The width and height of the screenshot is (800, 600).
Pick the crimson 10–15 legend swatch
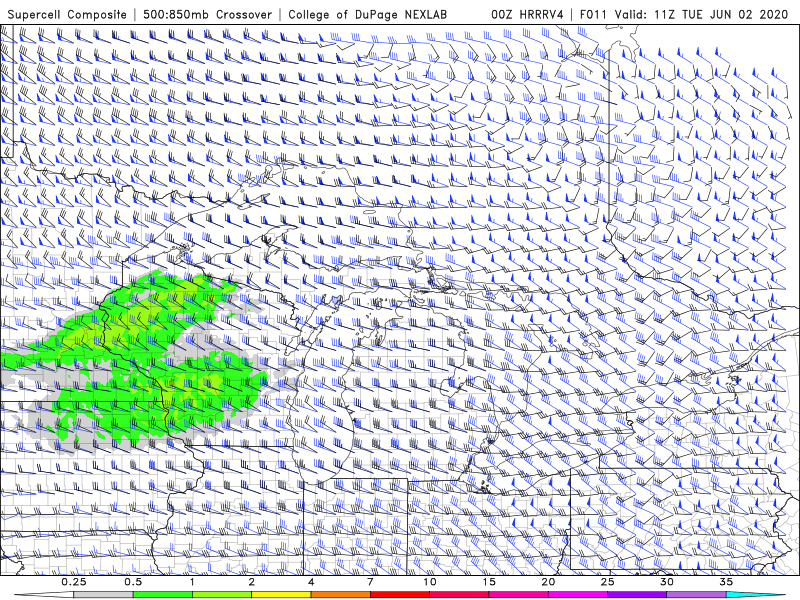pos(459,595)
